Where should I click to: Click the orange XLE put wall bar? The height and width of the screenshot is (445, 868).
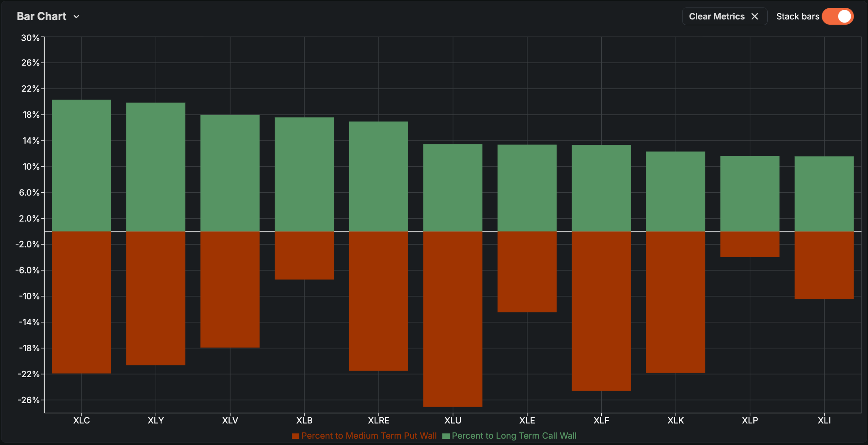click(527, 271)
